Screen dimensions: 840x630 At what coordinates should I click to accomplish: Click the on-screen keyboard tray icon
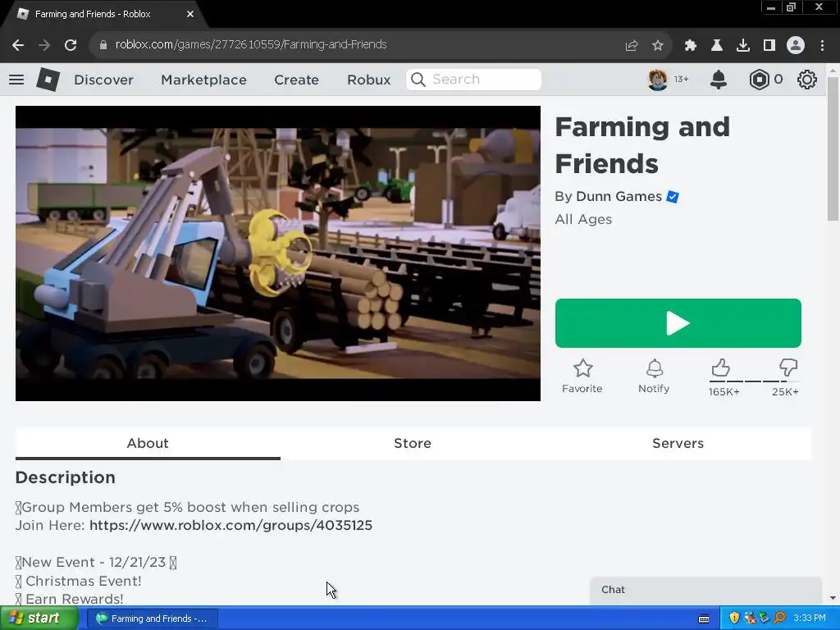[704, 619]
